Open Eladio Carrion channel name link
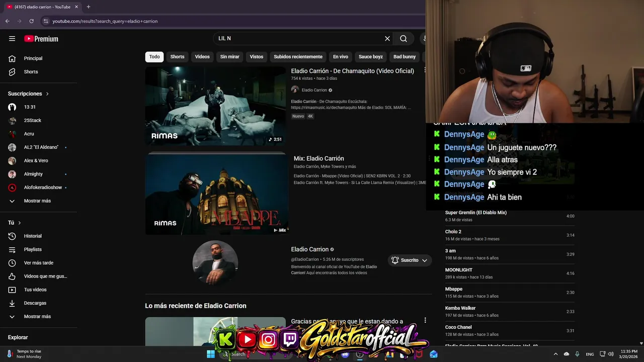Viewport: 644px width, 362px height. (309, 249)
